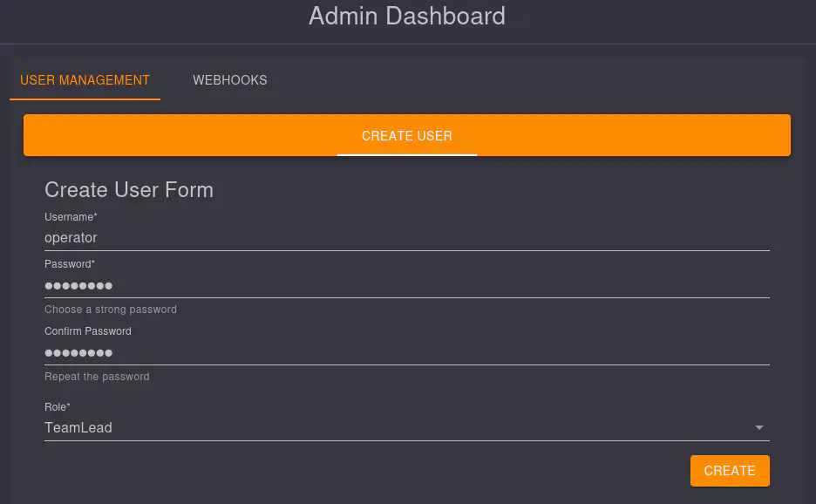Image resolution: width=816 pixels, height=504 pixels.
Task: Click the Role* field label
Action: tap(58, 407)
